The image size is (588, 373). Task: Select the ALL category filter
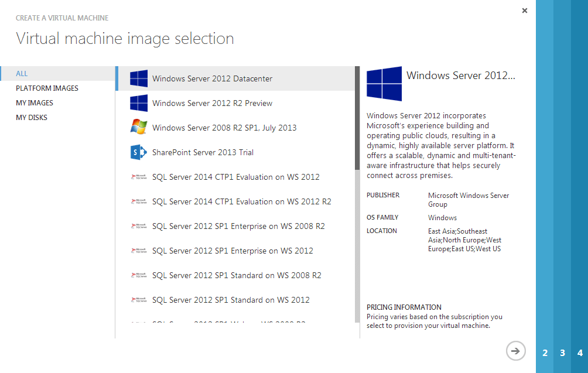(x=58, y=73)
